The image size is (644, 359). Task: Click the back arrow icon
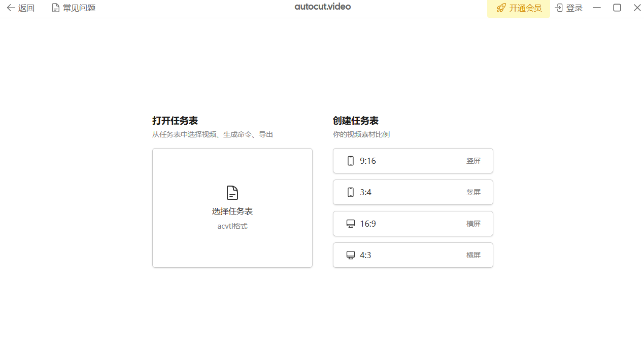tap(10, 8)
